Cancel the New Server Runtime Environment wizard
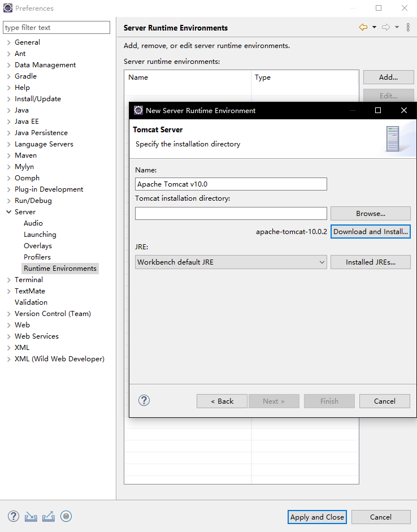Screen dimensions: 417x532 pyautogui.click(x=385, y=401)
